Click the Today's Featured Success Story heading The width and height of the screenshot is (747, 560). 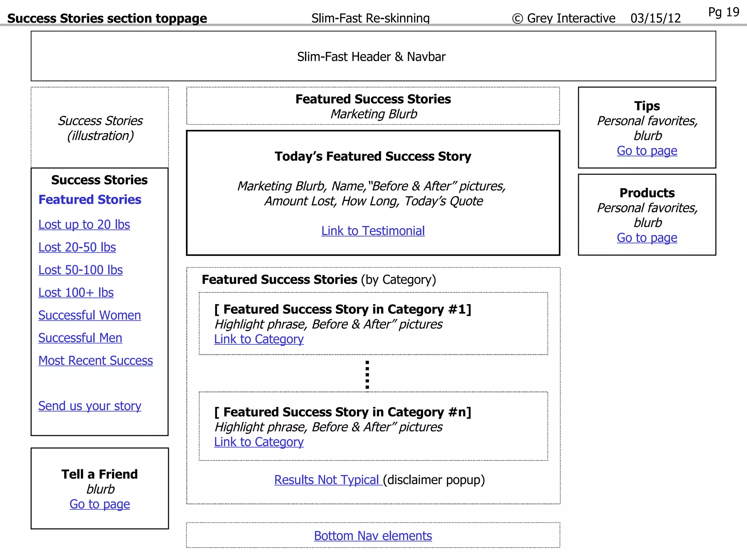tap(373, 156)
